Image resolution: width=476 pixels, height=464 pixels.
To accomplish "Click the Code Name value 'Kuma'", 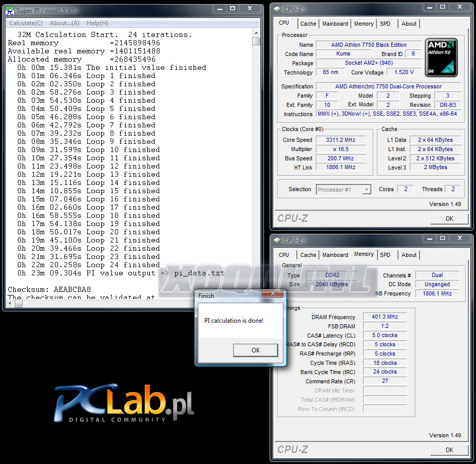I will pos(343,53).
